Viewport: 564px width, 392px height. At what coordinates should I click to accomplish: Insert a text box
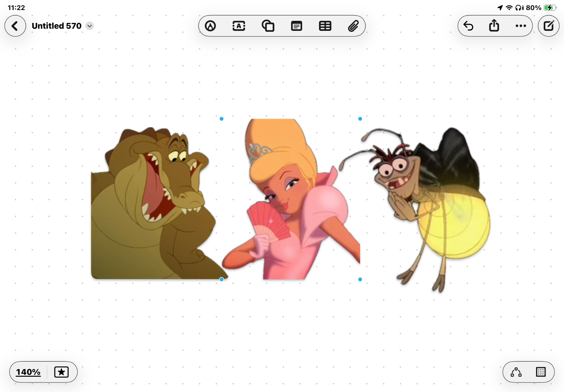pos(239,26)
